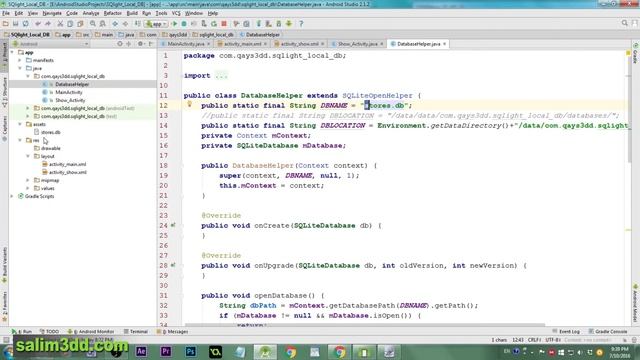Viewport: 640px width, 360px height.
Task: Click the Open folder toolbar icon
Action: [6, 24]
